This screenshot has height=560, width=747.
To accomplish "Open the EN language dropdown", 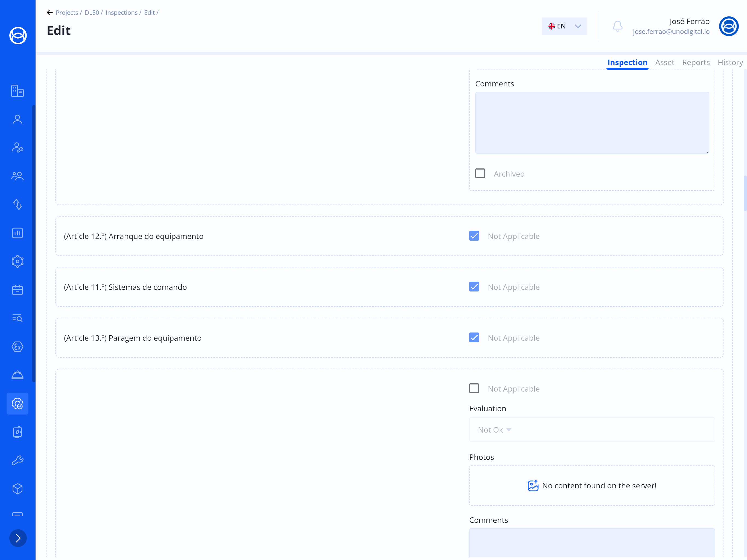I will 564,26.
